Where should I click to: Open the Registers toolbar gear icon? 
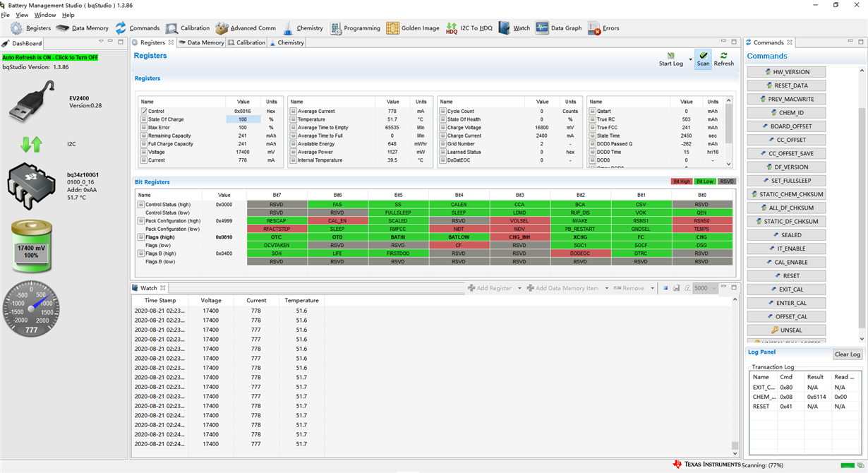click(16, 28)
